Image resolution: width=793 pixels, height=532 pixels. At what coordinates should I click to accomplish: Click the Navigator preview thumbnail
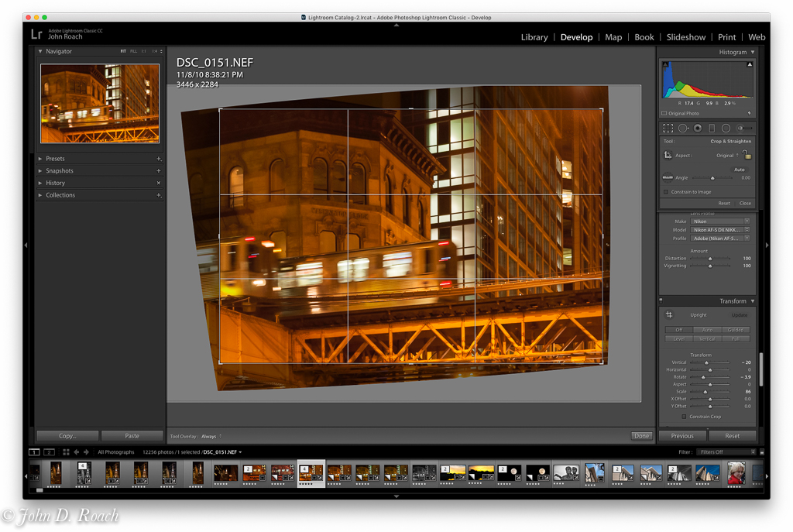coord(100,103)
